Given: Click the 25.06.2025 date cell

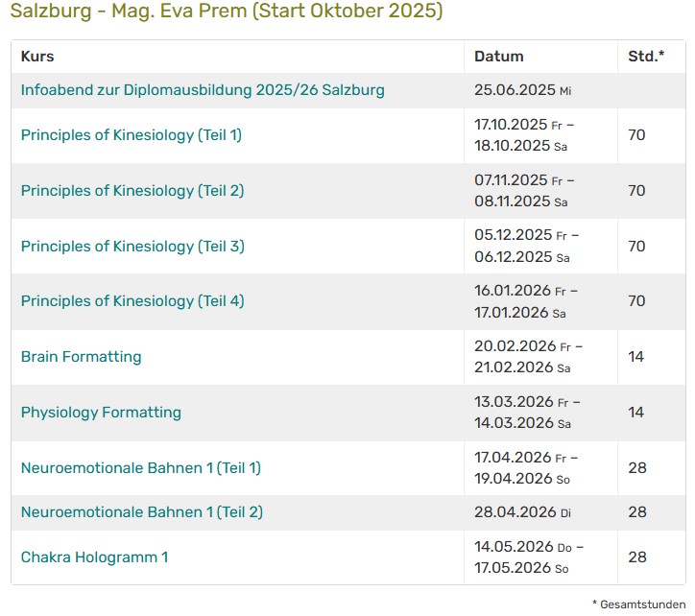Looking at the screenshot, I should (x=515, y=90).
